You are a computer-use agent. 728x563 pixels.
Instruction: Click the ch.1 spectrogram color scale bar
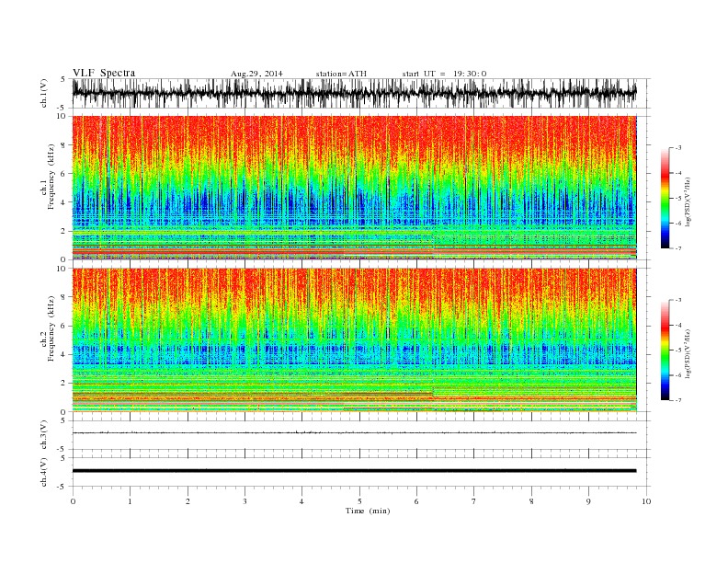(x=665, y=198)
